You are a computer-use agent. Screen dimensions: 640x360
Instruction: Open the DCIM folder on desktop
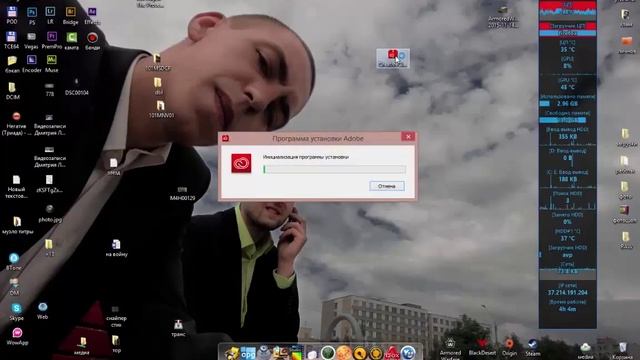click(12, 91)
